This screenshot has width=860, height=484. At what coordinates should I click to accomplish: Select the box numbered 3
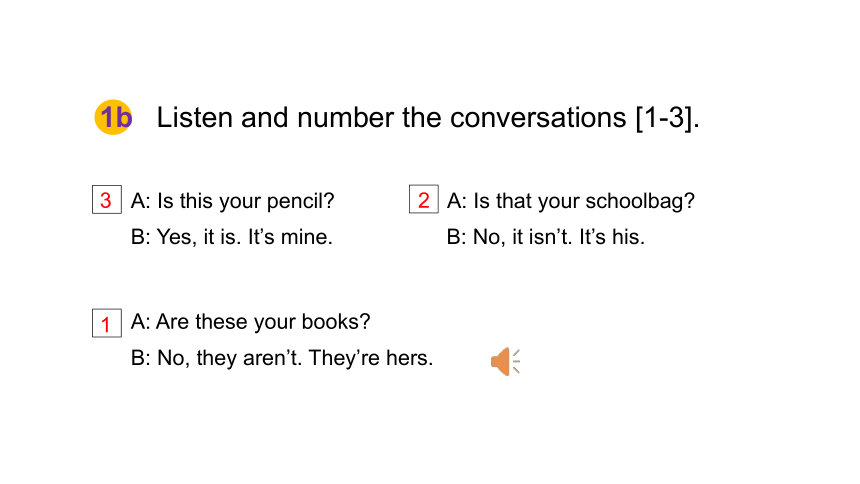coord(107,200)
